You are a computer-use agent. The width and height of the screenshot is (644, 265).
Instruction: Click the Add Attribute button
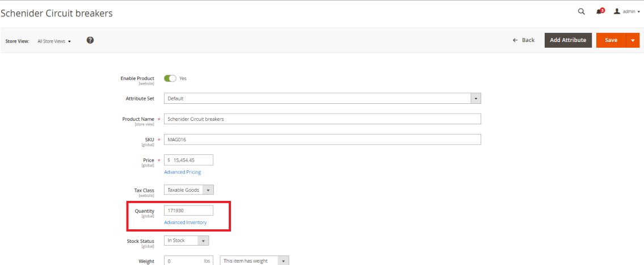point(568,40)
